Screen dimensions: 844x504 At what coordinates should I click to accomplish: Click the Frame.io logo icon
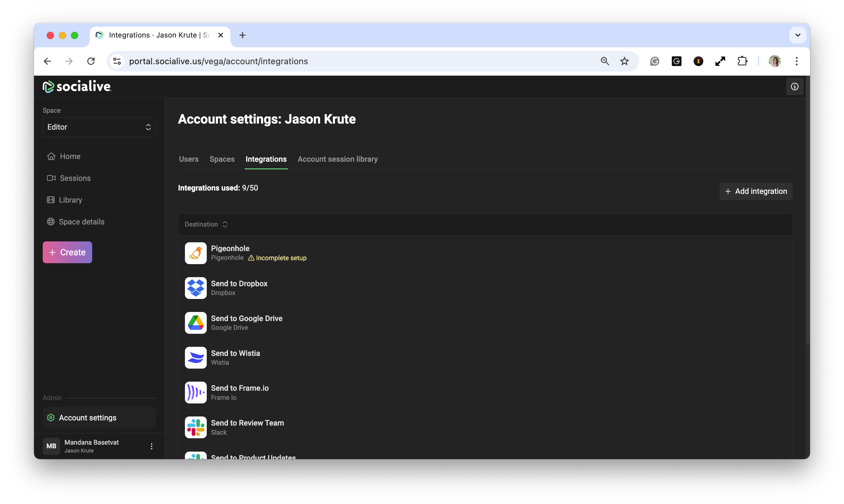(x=196, y=392)
